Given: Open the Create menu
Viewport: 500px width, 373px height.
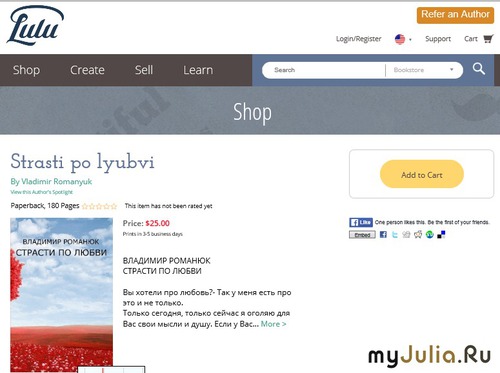Looking at the screenshot, I should (x=87, y=70).
